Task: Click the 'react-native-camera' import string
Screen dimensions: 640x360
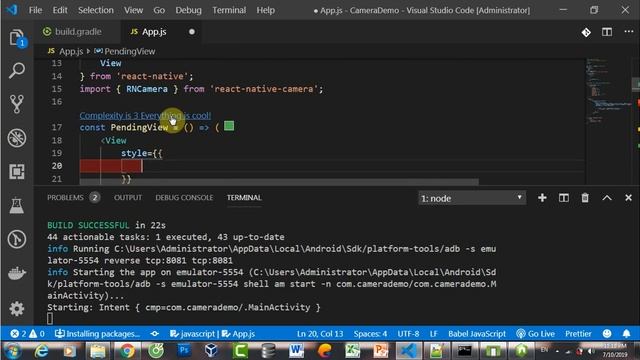Action: point(264,89)
